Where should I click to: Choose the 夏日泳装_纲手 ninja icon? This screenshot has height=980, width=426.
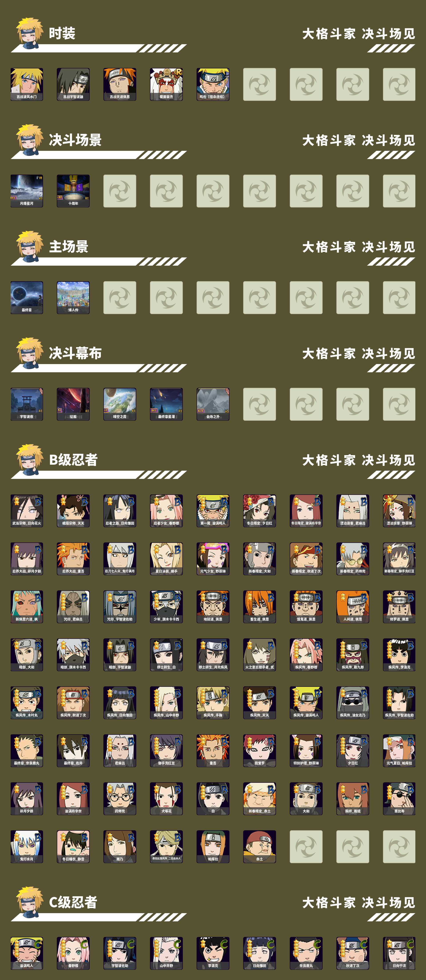coord(166,558)
